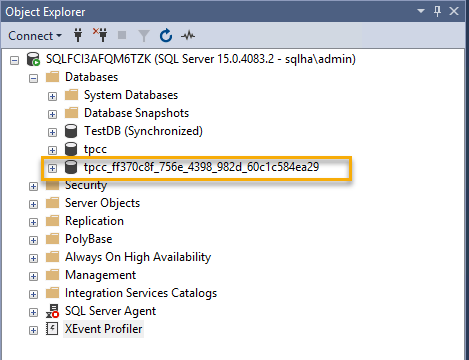Click Database Snapshots folder icon
Viewport: 469px width, 360px height.
click(71, 113)
